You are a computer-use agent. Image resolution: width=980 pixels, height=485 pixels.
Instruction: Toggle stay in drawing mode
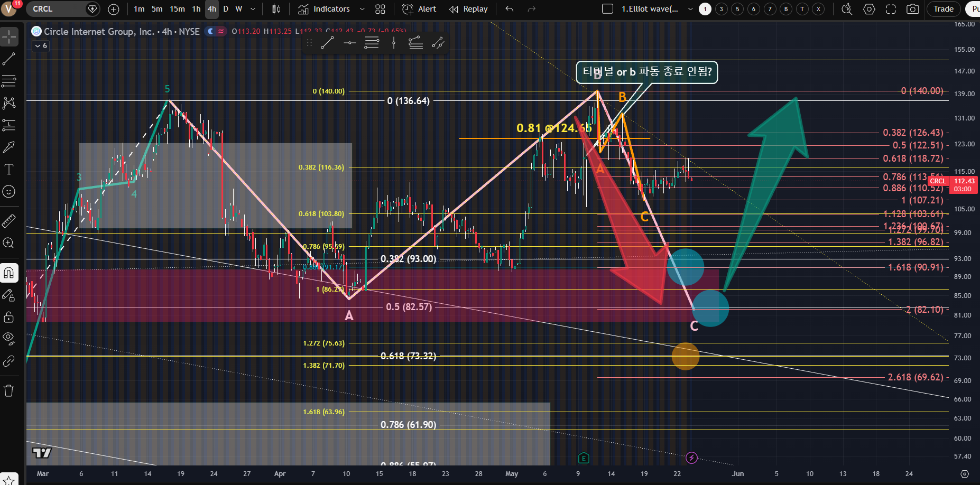pos(9,295)
